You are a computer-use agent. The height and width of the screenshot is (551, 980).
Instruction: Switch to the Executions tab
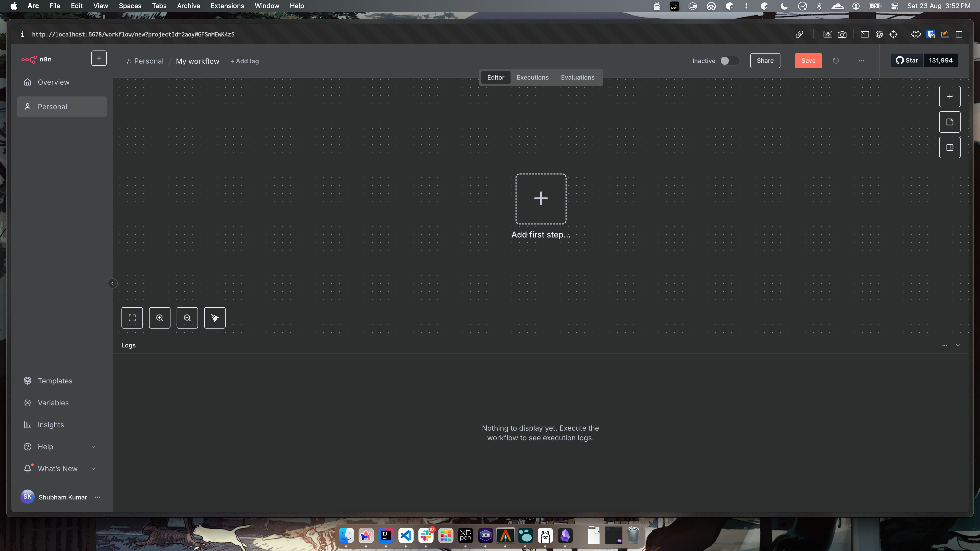pos(532,77)
